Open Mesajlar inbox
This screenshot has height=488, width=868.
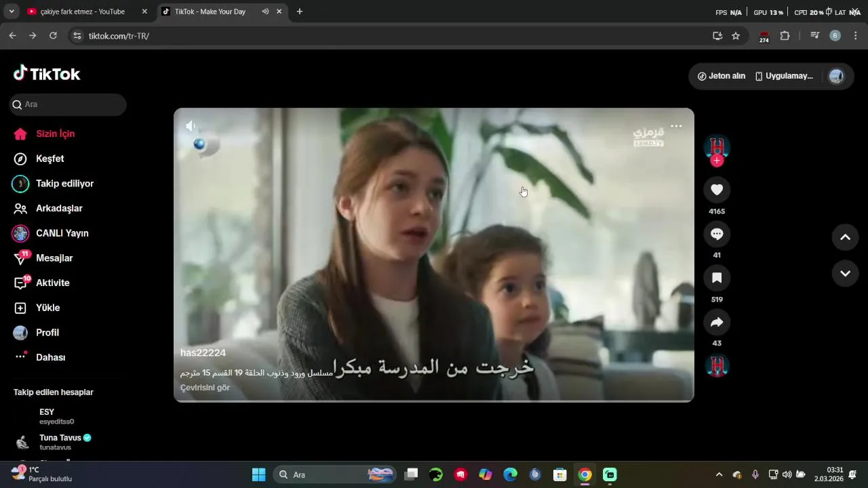tap(54, 258)
